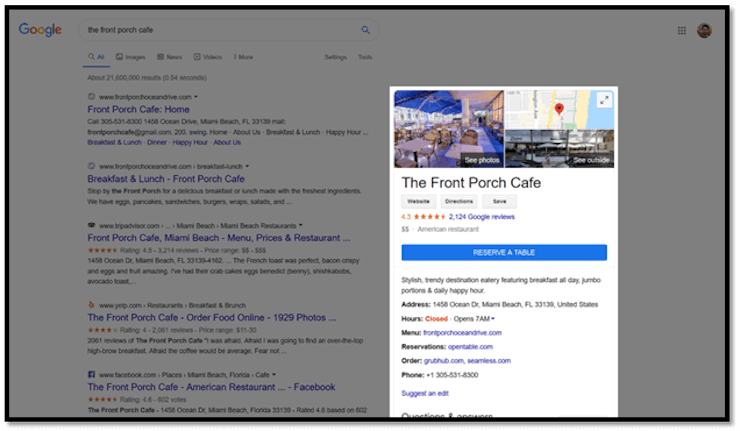740x431 pixels.
Task: Click the Website button
Action: click(x=419, y=201)
